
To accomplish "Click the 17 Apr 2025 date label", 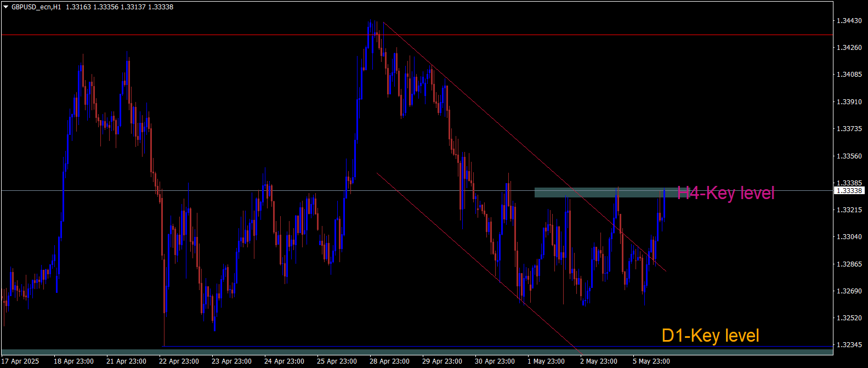I will [21, 361].
